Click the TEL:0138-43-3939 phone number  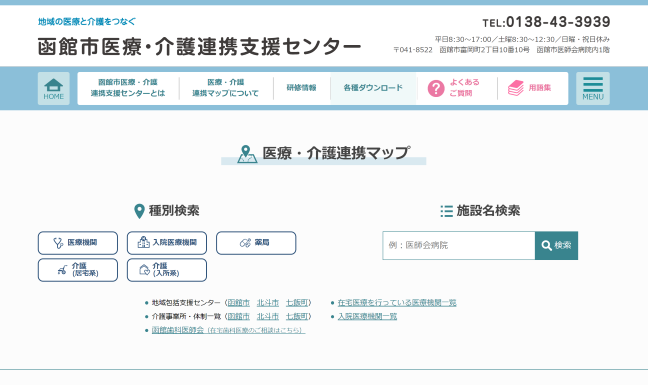tap(546, 22)
